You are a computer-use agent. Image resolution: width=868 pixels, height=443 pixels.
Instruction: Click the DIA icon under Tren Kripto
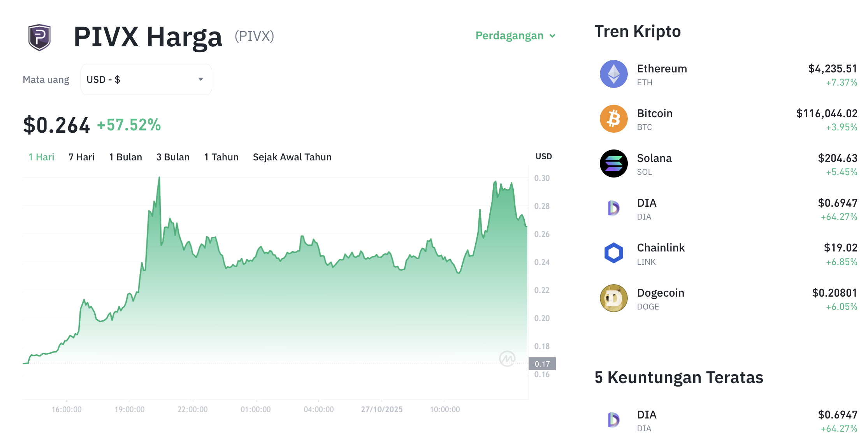coord(613,208)
